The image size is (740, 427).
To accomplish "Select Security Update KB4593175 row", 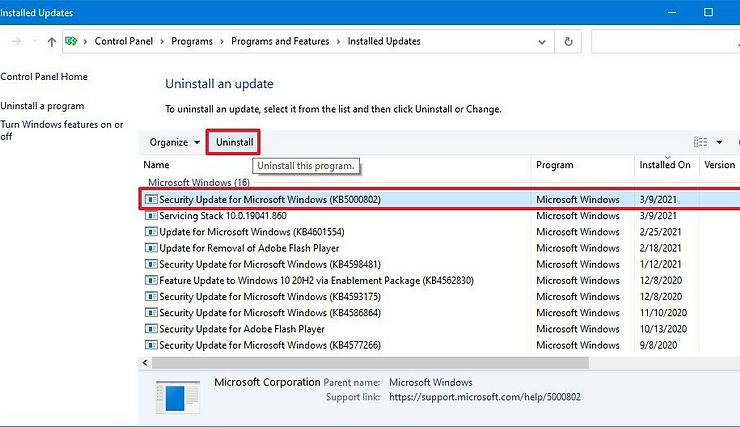I will pyautogui.click(x=440, y=297).
